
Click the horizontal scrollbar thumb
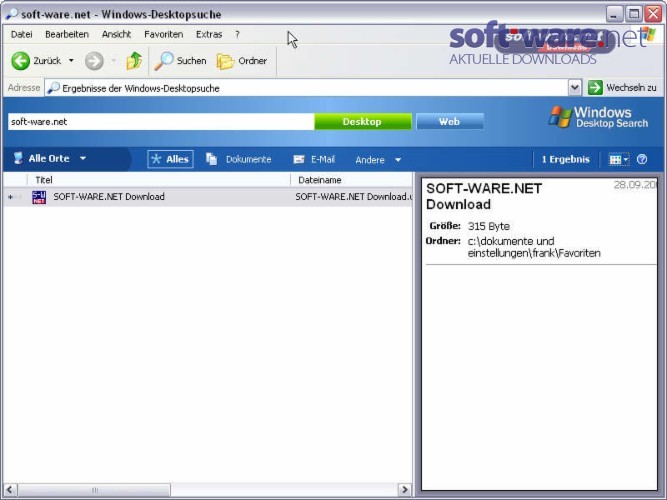(x=94, y=489)
